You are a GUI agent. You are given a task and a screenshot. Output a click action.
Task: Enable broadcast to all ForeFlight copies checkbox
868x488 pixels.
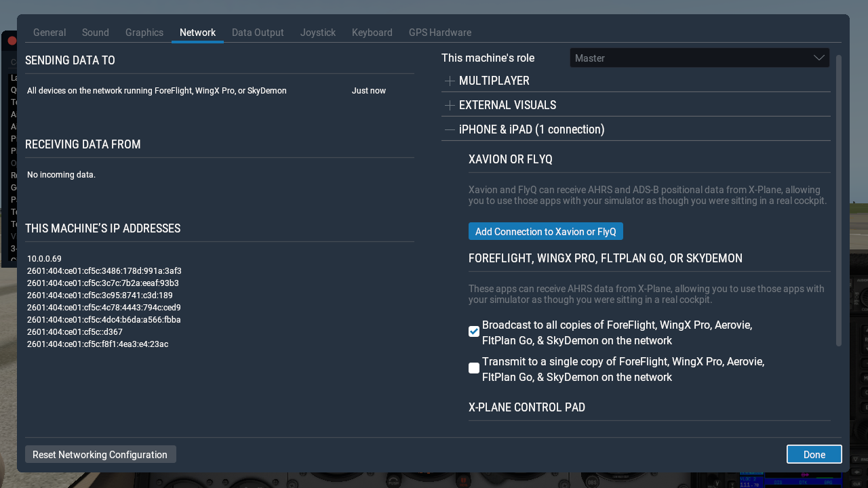click(x=474, y=331)
